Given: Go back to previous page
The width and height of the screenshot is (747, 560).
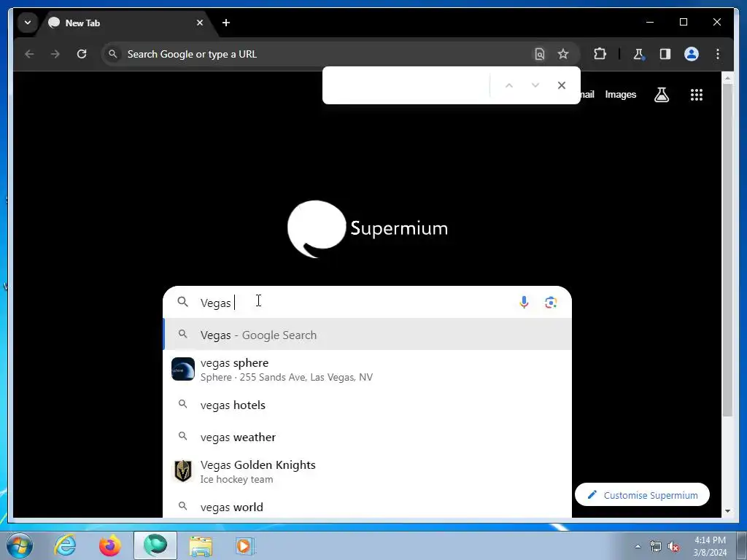Looking at the screenshot, I should tap(29, 54).
